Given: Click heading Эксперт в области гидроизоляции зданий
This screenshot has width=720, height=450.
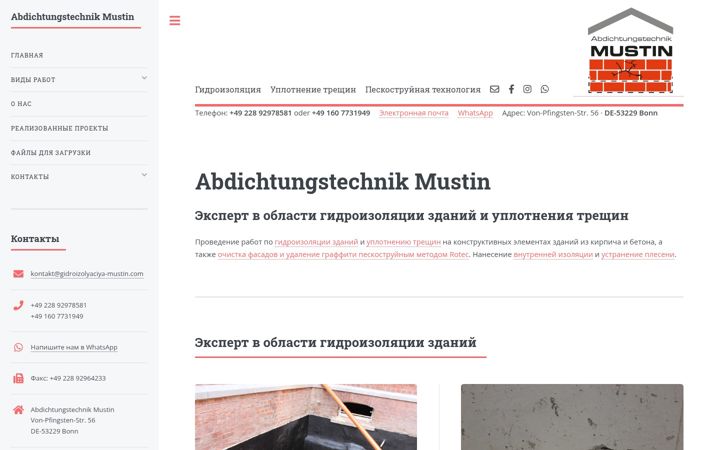Looking at the screenshot, I should (x=335, y=343).
